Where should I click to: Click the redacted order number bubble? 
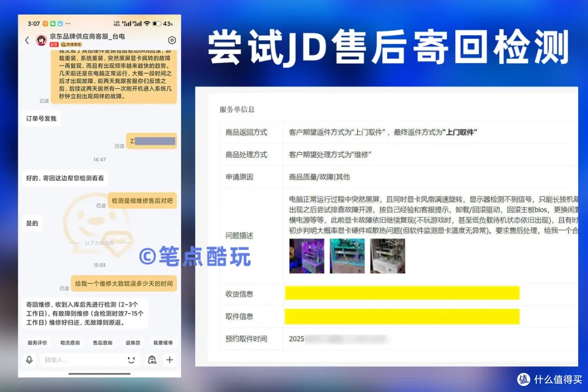point(151,141)
